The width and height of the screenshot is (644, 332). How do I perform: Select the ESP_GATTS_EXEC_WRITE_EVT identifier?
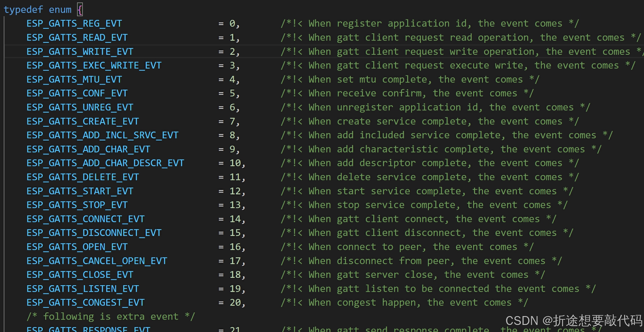(94, 65)
